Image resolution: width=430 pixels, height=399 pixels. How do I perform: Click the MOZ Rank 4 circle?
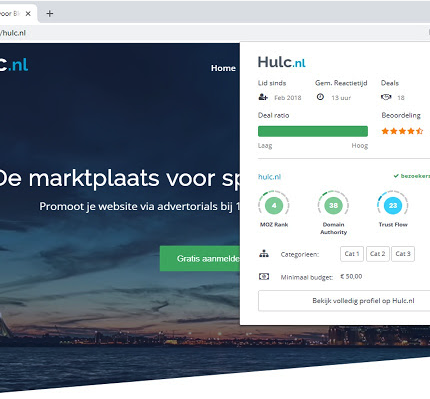click(274, 205)
